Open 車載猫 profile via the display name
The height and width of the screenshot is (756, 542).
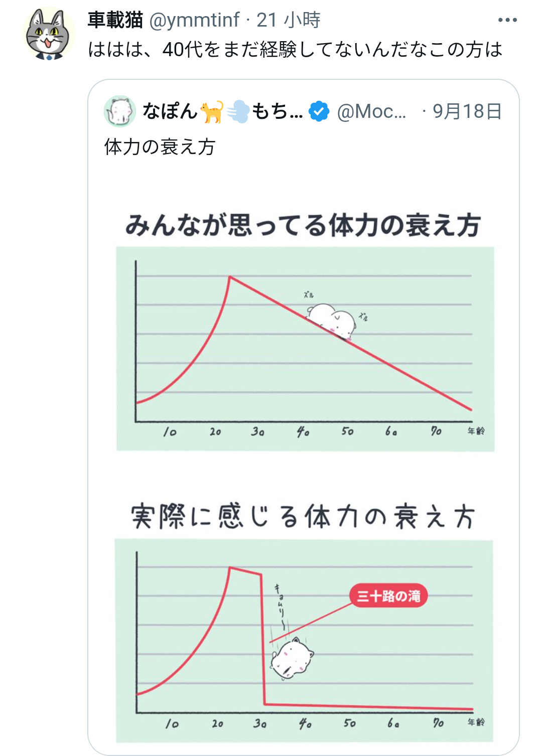coord(115,20)
